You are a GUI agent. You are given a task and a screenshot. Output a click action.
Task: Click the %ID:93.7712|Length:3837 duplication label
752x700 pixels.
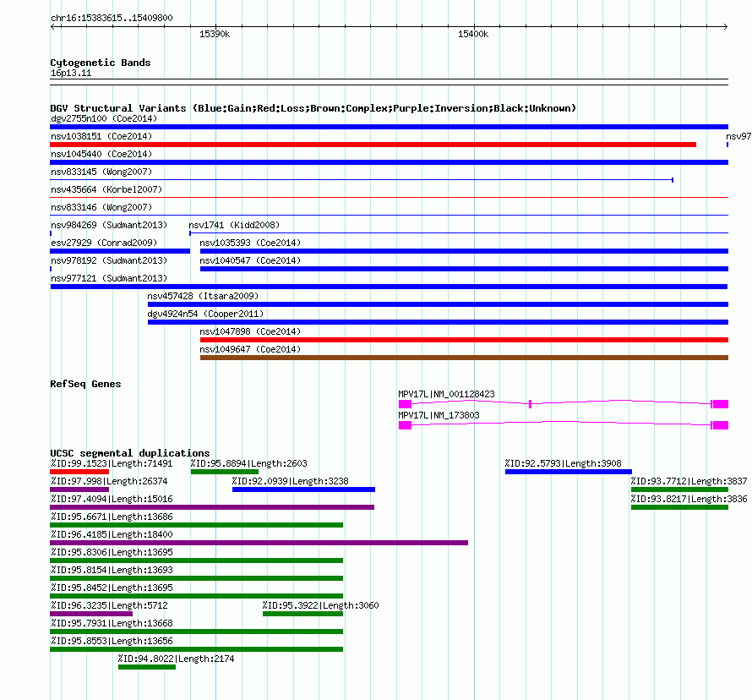point(689,481)
